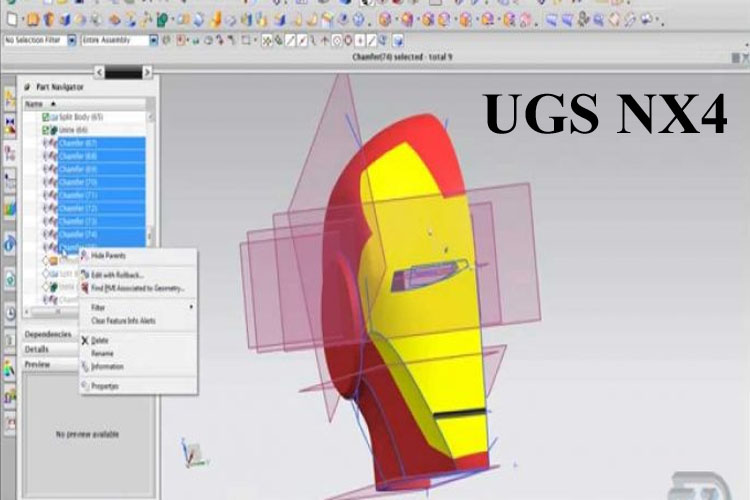The image size is (750, 500).
Task: Select Find PMI Associated to Geometry
Action: [x=138, y=288]
